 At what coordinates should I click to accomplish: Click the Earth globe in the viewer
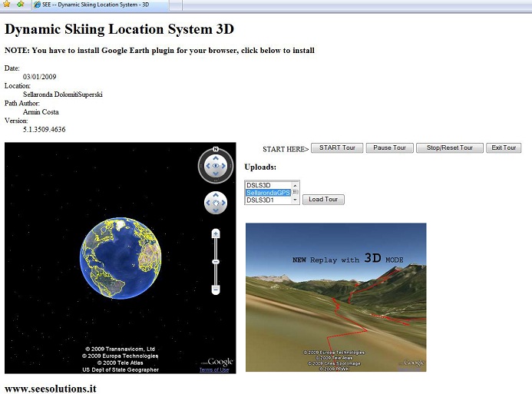click(121, 258)
